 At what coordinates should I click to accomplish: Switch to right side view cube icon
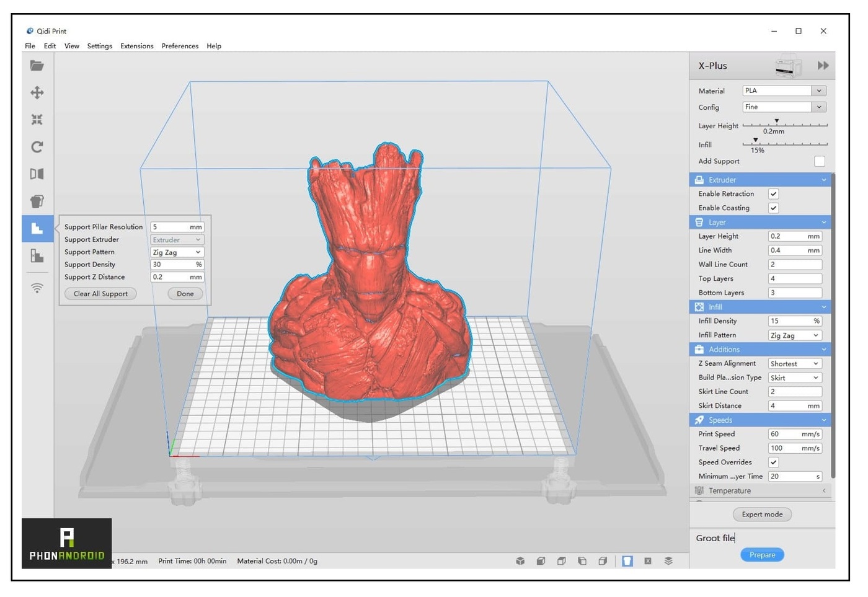point(602,561)
